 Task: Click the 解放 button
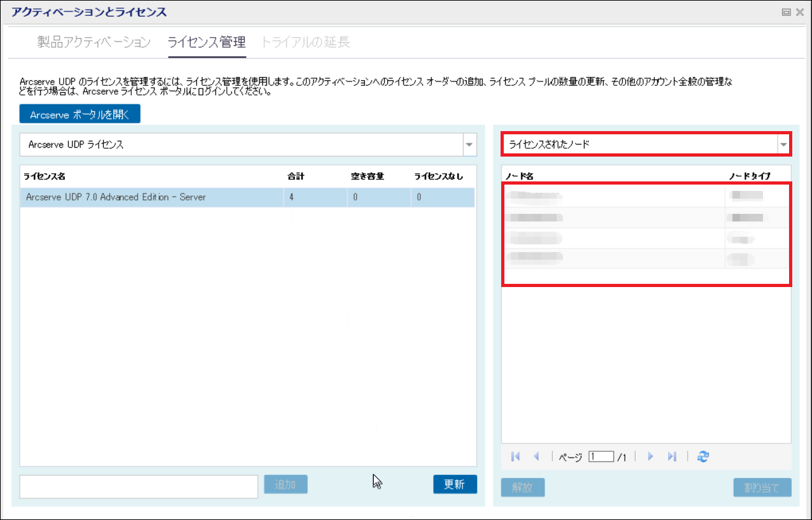(x=523, y=488)
